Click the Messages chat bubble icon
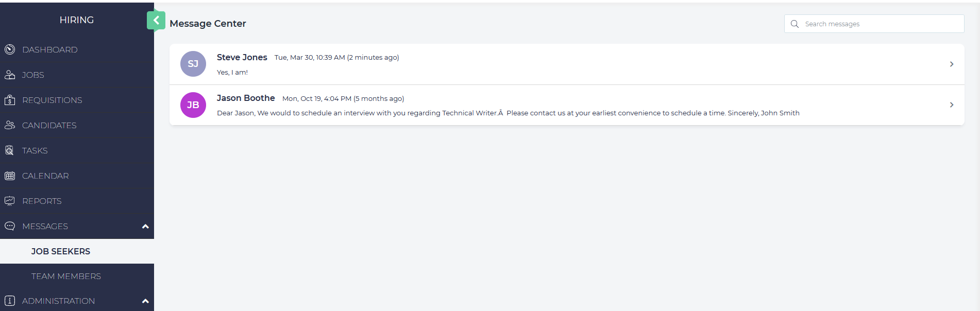The width and height of the screenshot is (980, 311). [10, 226]
